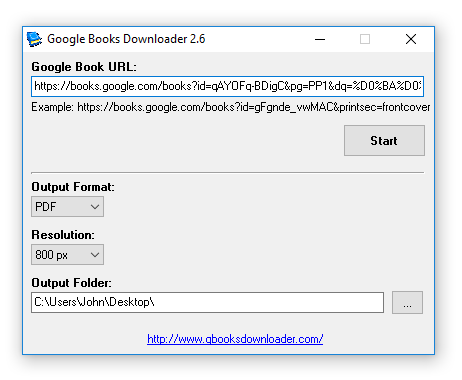The height and width of the screenshot is (380, 462).
Task: Click the Output Format label
Action: [73, 187]
